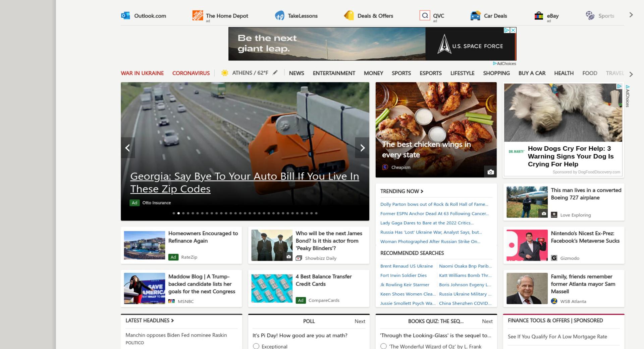Screen dimensions: 644x349
Task: Click the sun weather icon beside Athens
Action: pos(225,73)
